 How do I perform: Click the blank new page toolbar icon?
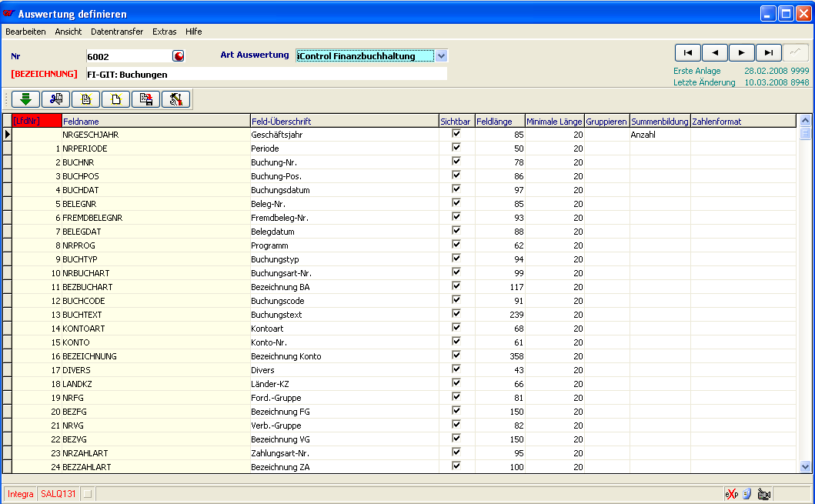[x=115, y=98]
